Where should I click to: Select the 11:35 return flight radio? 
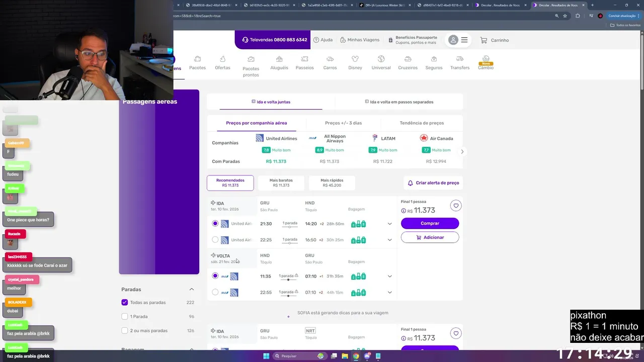coord(215,276)
